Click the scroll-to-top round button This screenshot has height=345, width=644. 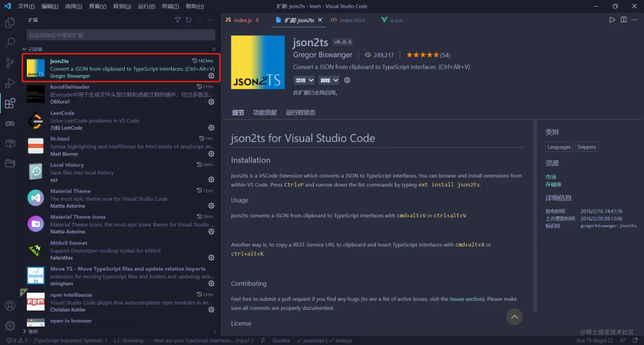click(514, 316)
